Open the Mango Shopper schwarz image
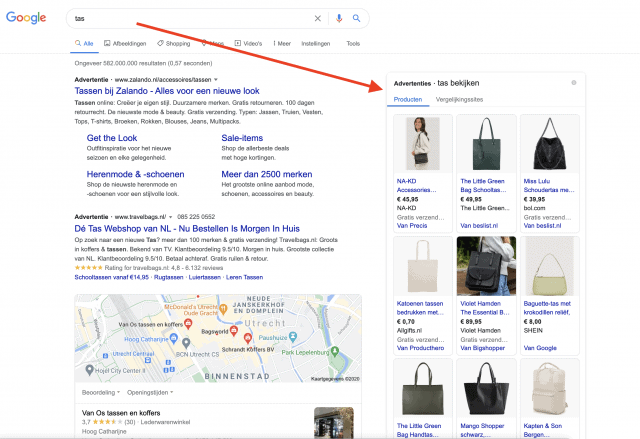640x439 pixels. pyautogui.click(x=486, y=388)
